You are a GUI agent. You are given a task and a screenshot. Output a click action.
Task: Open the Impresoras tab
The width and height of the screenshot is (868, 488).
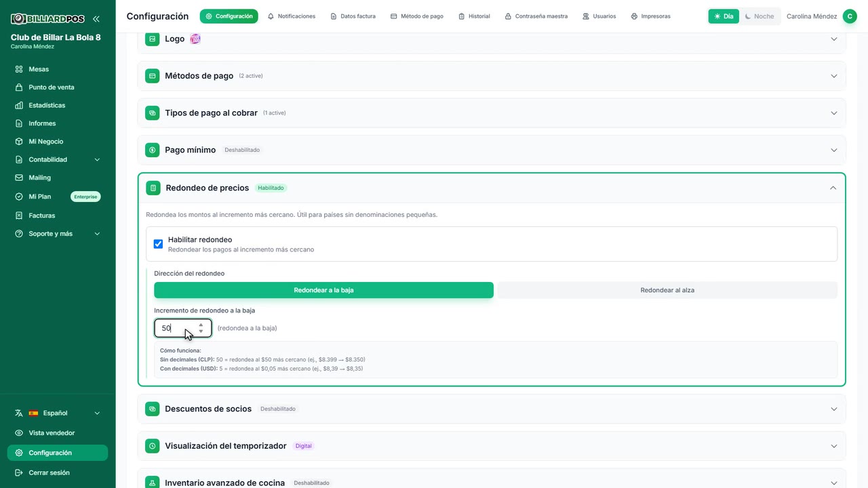[650, 16]
